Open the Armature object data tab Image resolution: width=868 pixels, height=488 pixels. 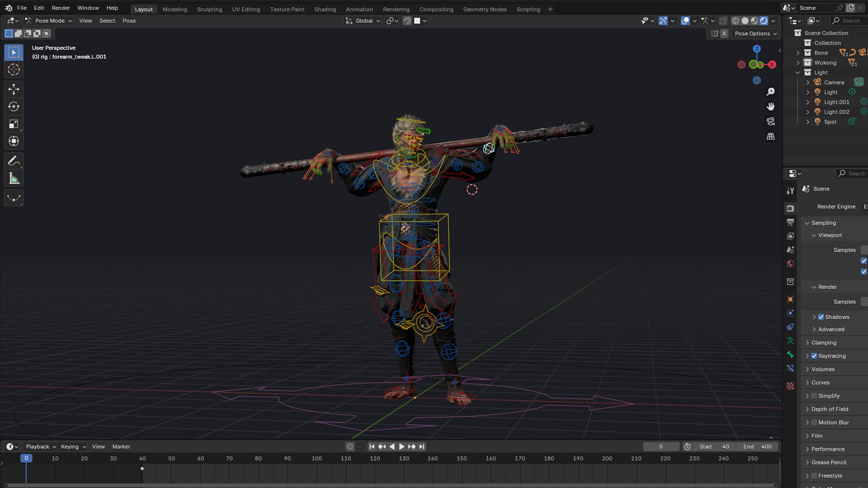coord(790,341)
